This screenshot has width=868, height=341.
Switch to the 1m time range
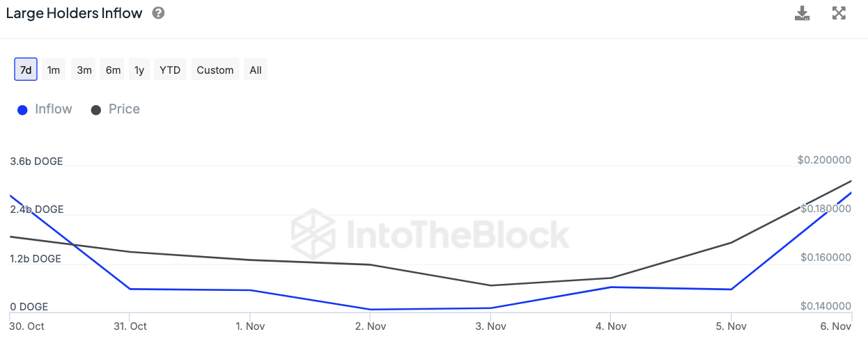tap(54, 70)
